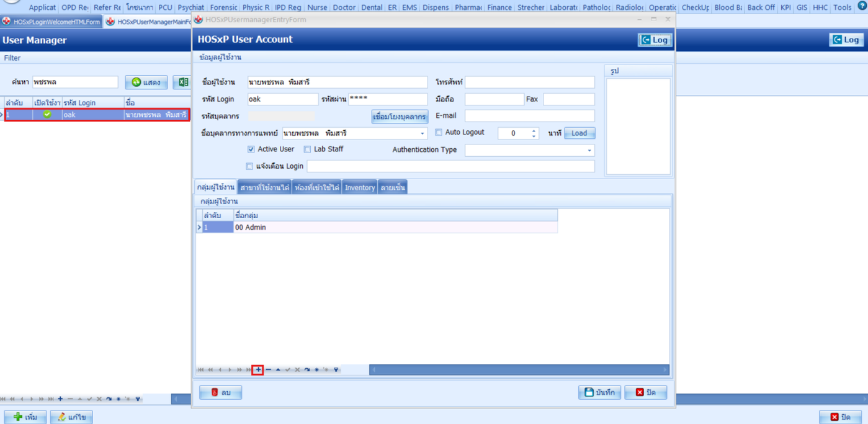Open the ลายเซ็น tab
The image size is (868, 424).
click(392, 187)
